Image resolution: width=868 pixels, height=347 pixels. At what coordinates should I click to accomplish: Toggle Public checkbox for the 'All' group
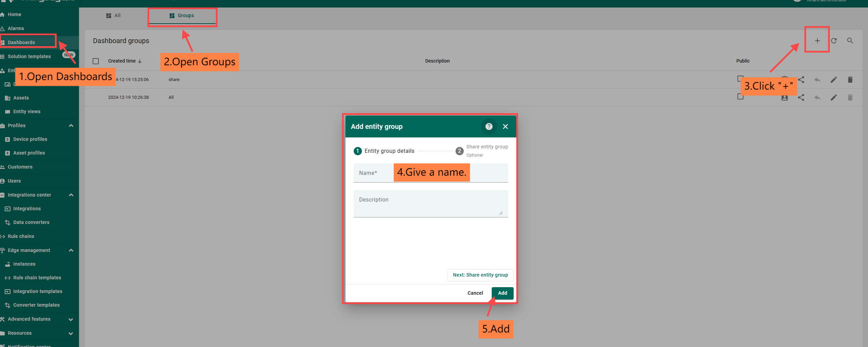740,97
